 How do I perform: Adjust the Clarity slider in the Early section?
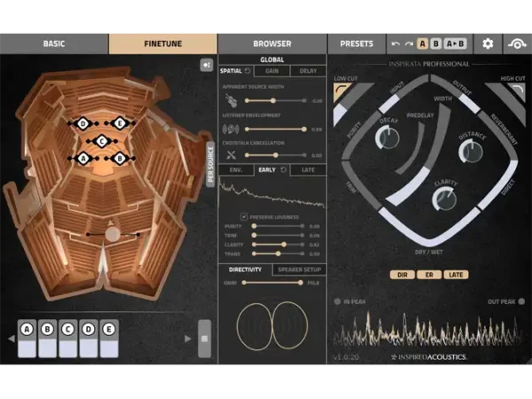point(278,245)
